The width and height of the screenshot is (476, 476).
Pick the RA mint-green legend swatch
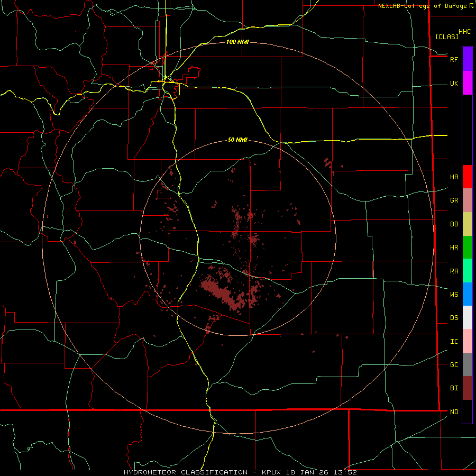(x=467, y=271)
